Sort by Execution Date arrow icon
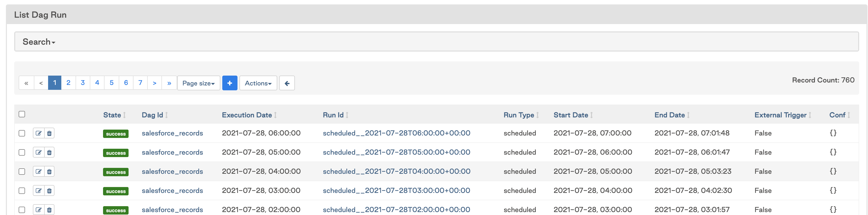Image resolution: width=868 pixels, height=215 pixels. (x=275, y=115)
